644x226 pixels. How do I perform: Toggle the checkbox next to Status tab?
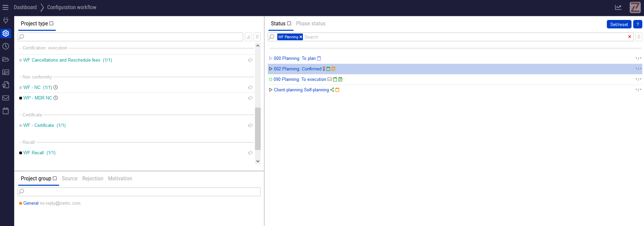click(289, 24)
